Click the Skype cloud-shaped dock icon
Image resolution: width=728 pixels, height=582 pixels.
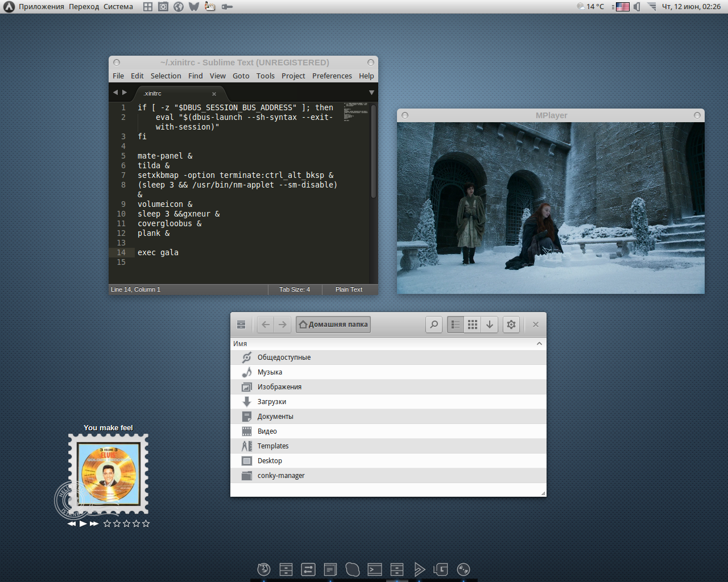point(353,569)
